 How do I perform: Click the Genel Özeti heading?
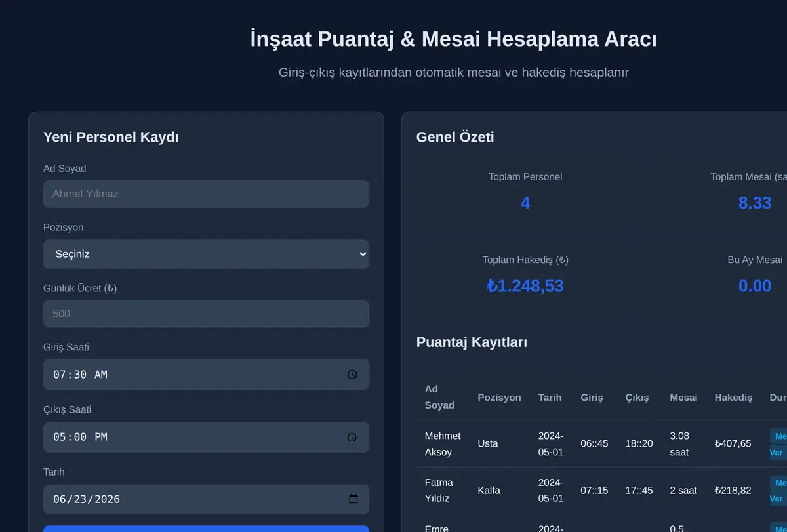click(455, 137)
